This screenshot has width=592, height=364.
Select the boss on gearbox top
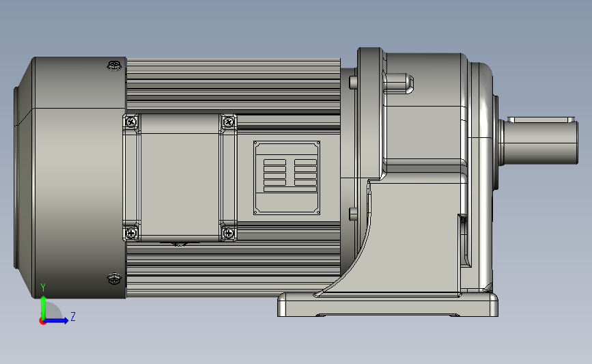[x=399, y=84]
